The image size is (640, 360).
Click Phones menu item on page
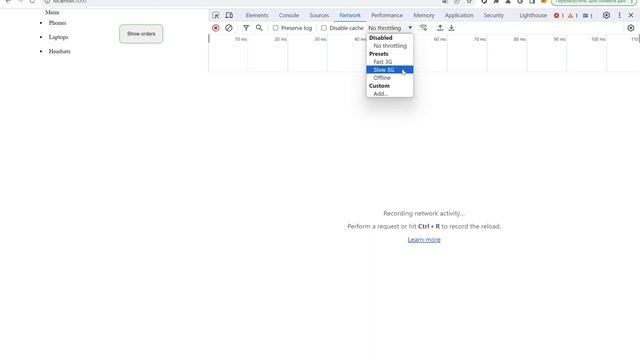(57, 23)
